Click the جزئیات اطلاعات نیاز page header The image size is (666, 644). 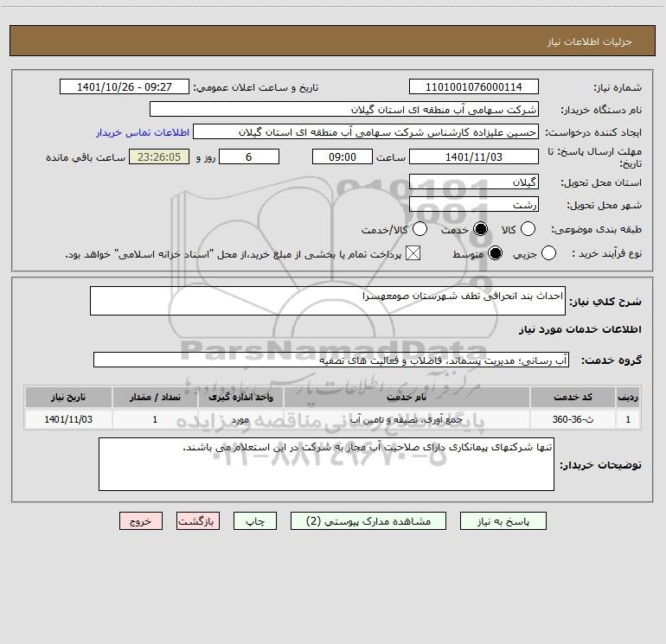click(590, 41)
